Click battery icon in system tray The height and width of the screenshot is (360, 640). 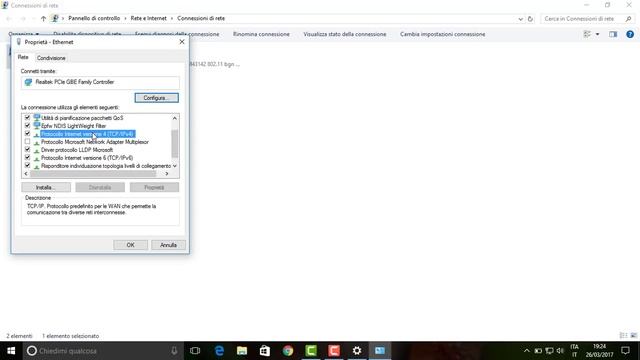tap(538, 351)
